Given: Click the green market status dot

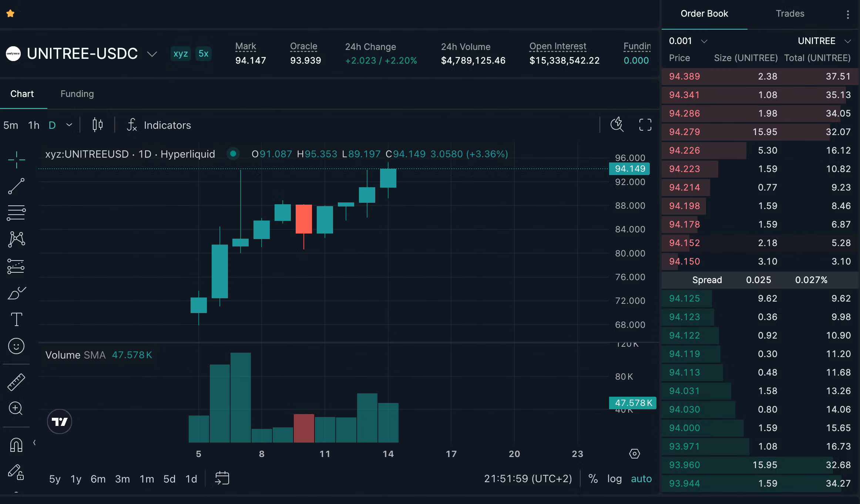Looking at the screenshot, I should [233, 153].
